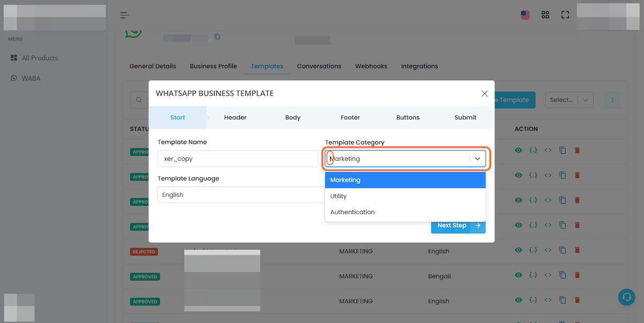Image resolution: width=644 pixels, height=323 pixels.
Task: Switch to the Webhooks tab
Action: (371, 66)
